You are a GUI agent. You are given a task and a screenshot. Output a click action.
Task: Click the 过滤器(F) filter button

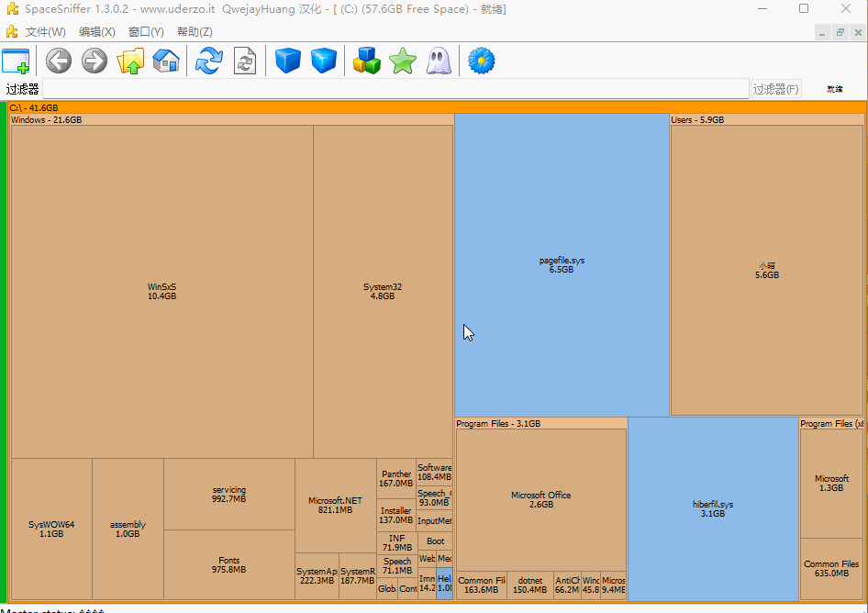click(x=776, y=89)
